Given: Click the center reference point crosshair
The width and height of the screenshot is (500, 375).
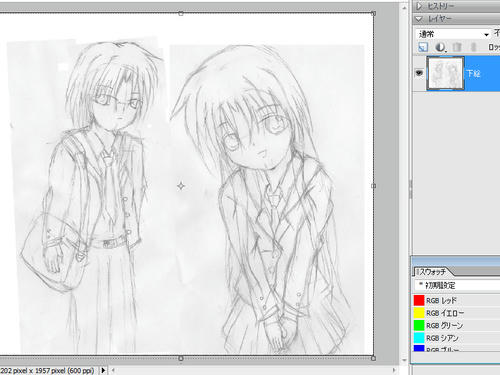Looking at the screenshot, I should click(x=181, y=186).
